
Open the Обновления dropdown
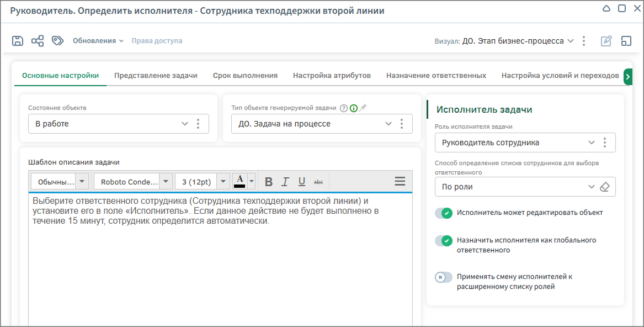point(98,41)
